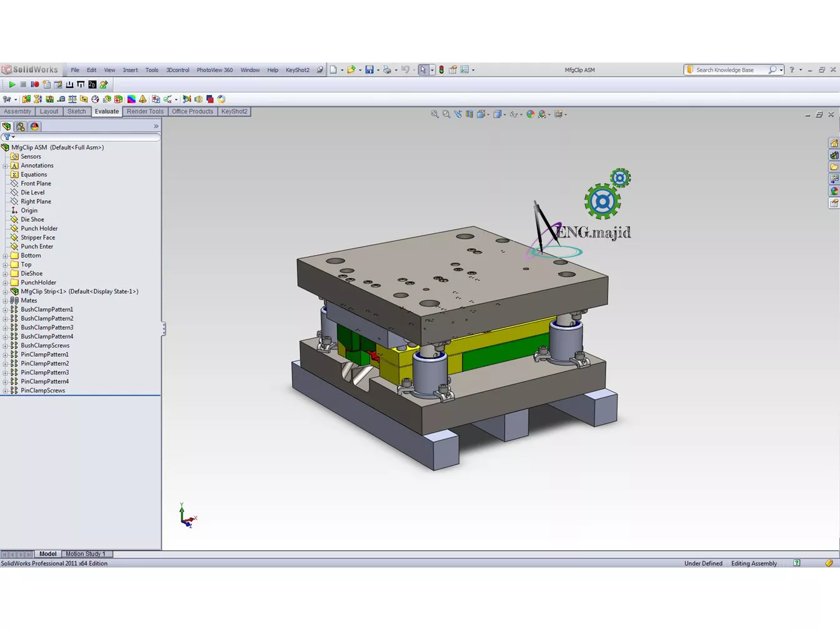This screenshot has width=840, height=630.
Task: Switch to the Render Tools tab
Action: [x=145, y=111]
